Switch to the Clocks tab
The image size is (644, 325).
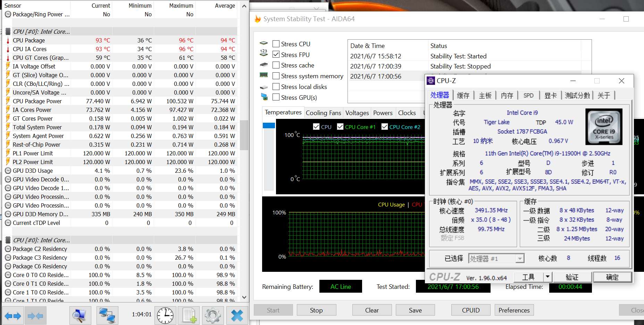tap(407, 113)
